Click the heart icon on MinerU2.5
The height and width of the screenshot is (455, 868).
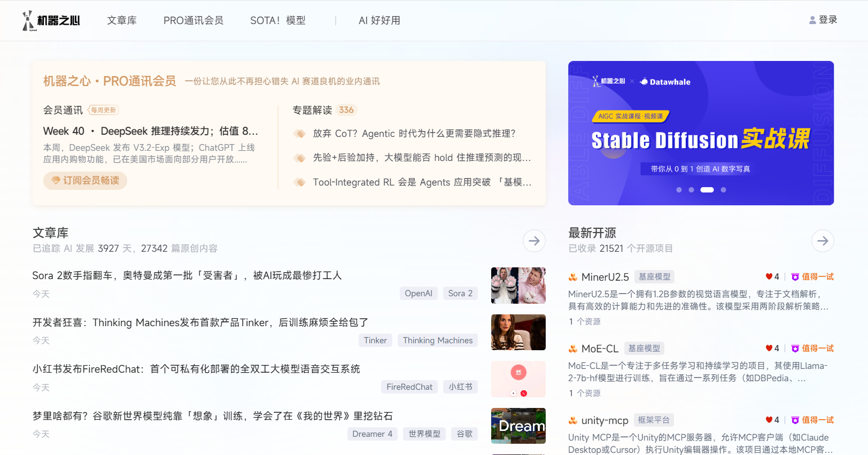click(x=769, y=276)
